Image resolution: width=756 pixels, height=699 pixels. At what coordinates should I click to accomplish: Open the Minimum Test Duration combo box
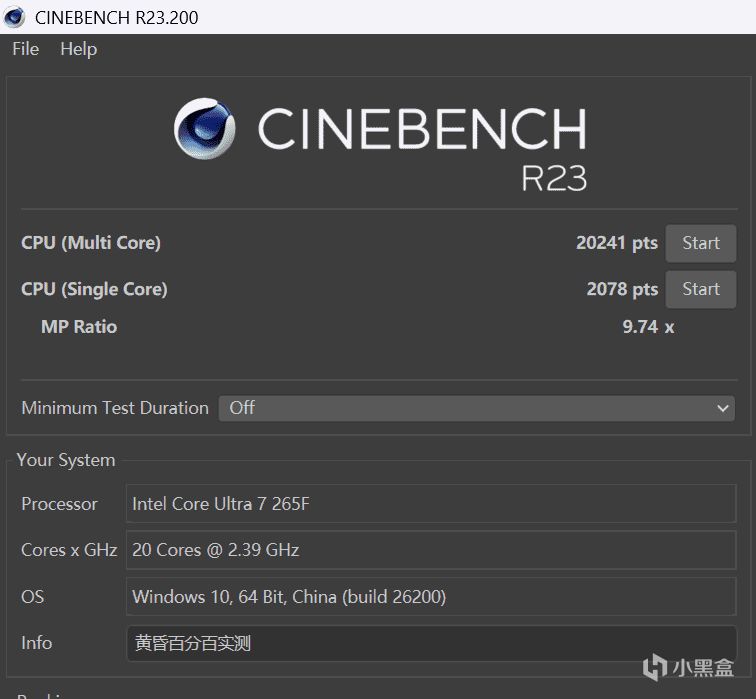476,408
